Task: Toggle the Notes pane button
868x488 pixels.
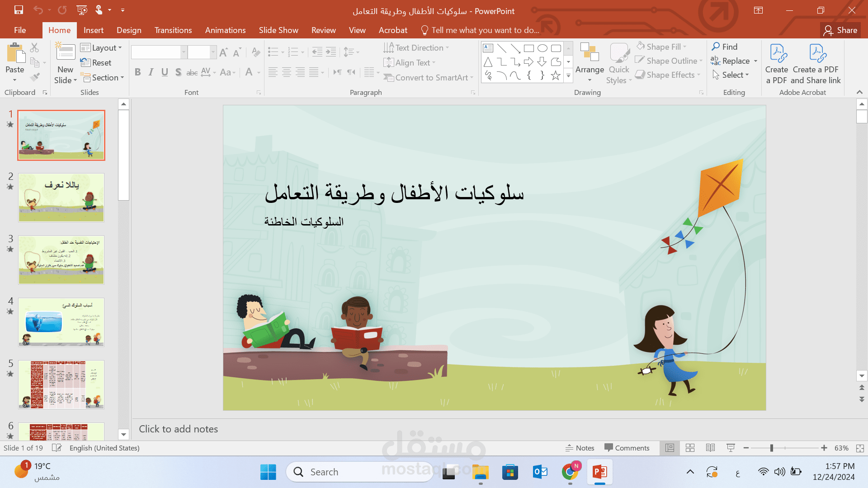Action: [x=580, y=448]
